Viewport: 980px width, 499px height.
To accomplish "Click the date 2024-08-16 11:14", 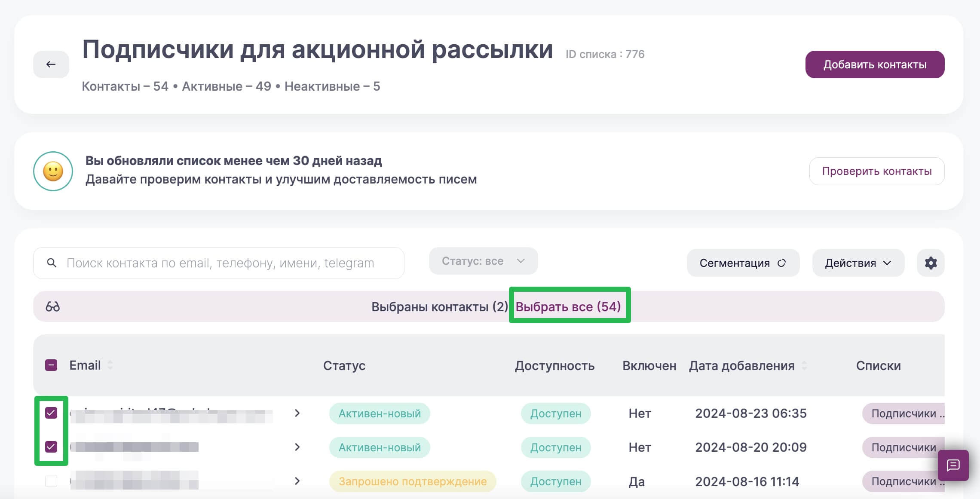I will [x=747, y=481].
